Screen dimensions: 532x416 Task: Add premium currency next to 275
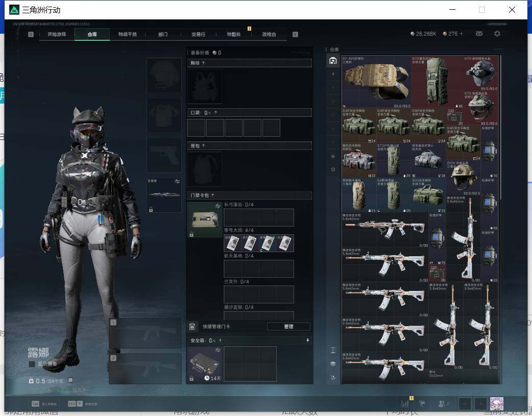462,34
